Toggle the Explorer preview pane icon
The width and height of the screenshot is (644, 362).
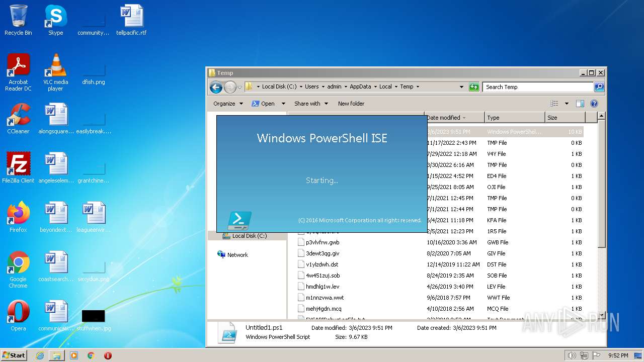[x=580, y=104]
